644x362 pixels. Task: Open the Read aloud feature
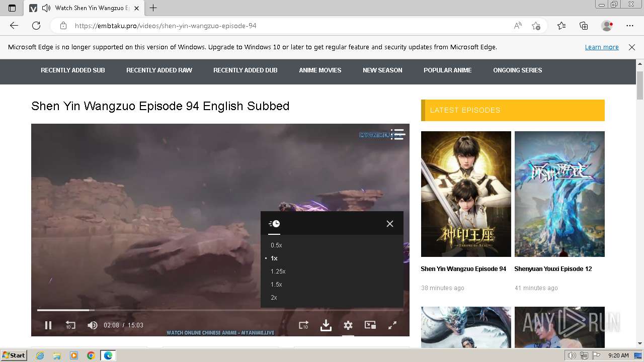(x=518, y=26)
